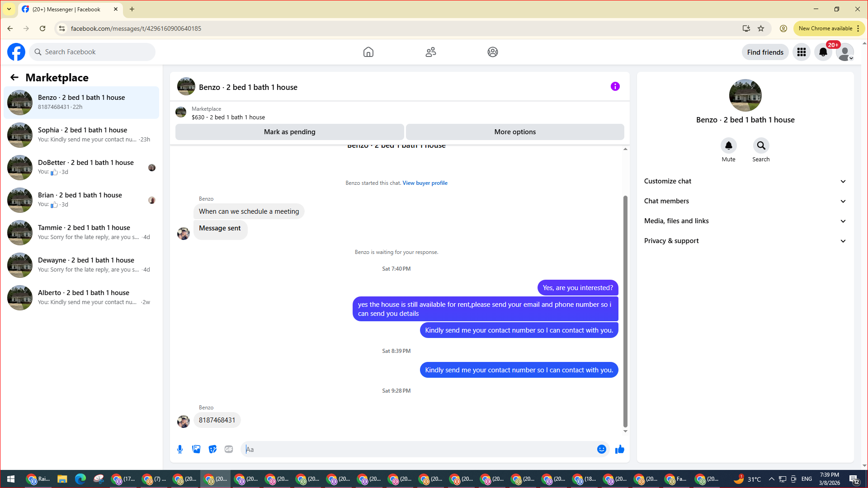Viewport: 868px width, 488px height.
Task: Open the emoji picker in message box
Action: point(601,449)
